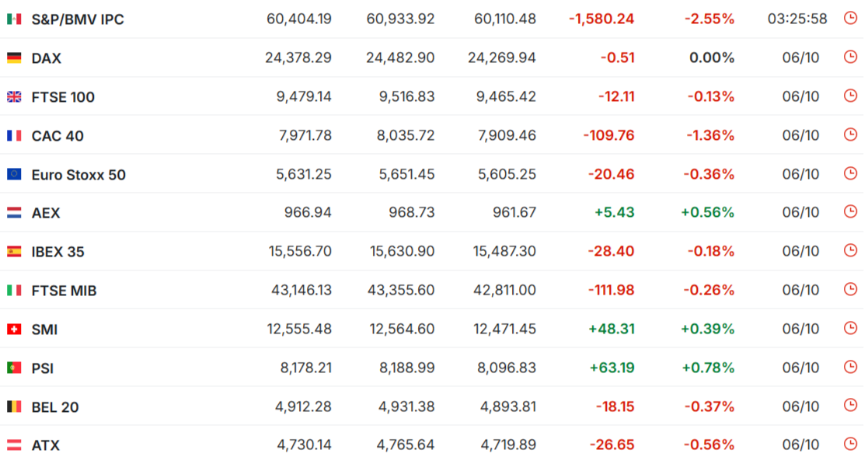Screen dimensions: 868x457
Task: Click the SMI change percent +0.39%
Action: coord(707,329)
